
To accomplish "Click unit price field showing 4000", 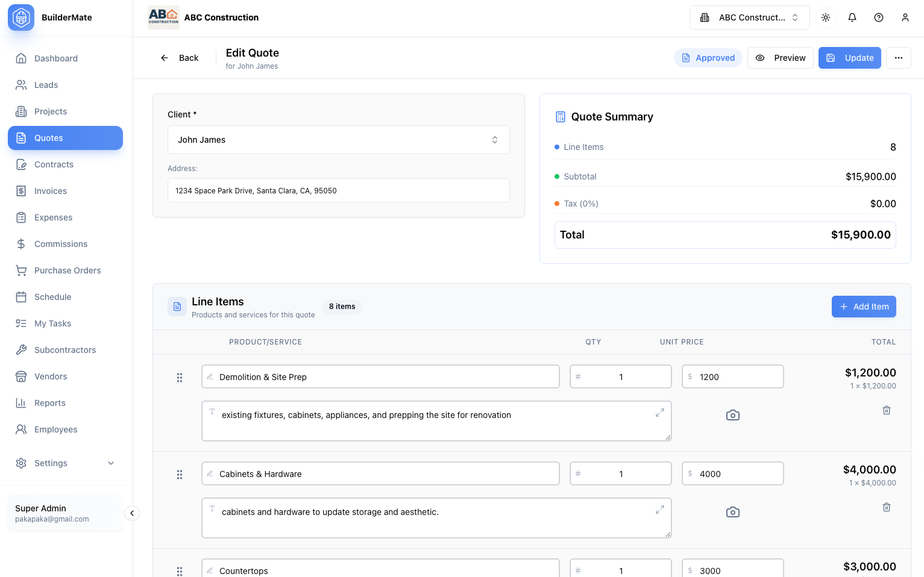I will click(x=733, y=473).
